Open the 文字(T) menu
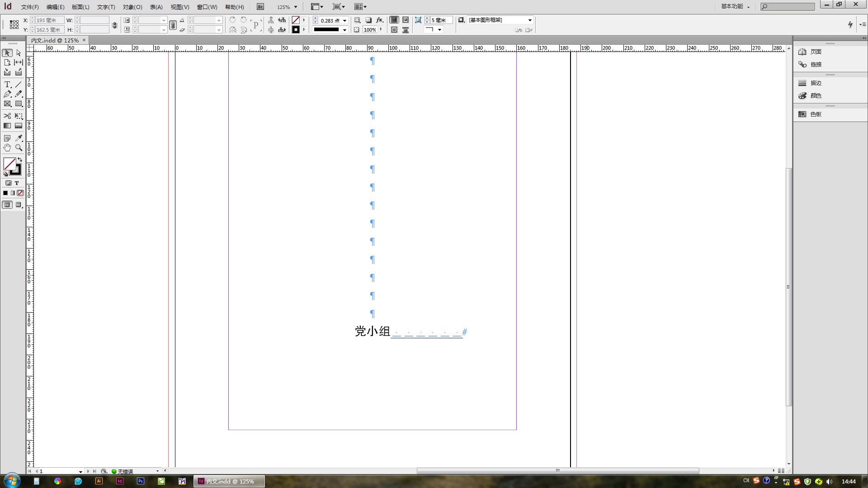The height and width of the screenshot is (488, 868). [x=106, y=7]
